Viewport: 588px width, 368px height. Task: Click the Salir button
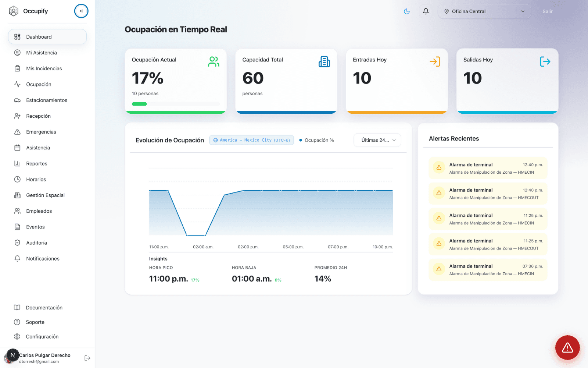547,11
